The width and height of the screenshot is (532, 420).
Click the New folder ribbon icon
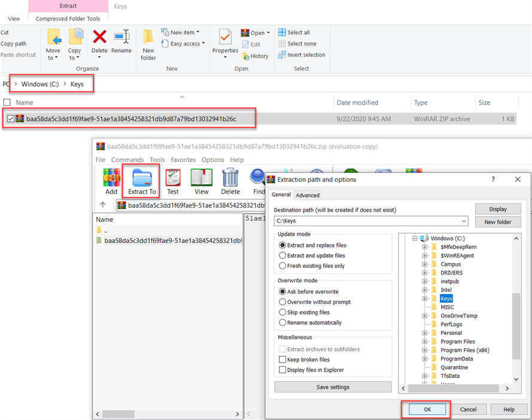pos(148,37)
